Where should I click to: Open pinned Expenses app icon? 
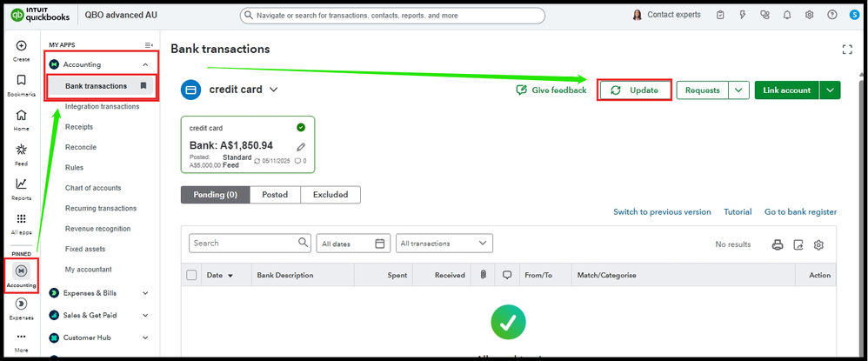click(x=21, y=304)
